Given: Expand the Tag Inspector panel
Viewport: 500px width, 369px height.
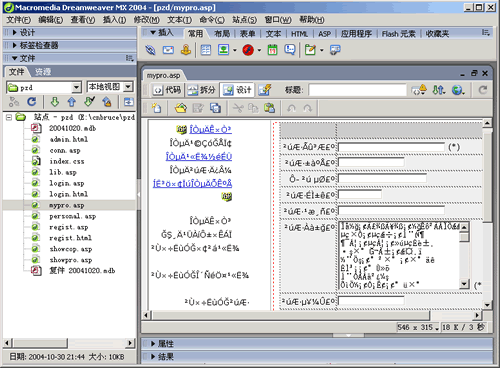Looking at the screenshot, I should tap(15, 45).
